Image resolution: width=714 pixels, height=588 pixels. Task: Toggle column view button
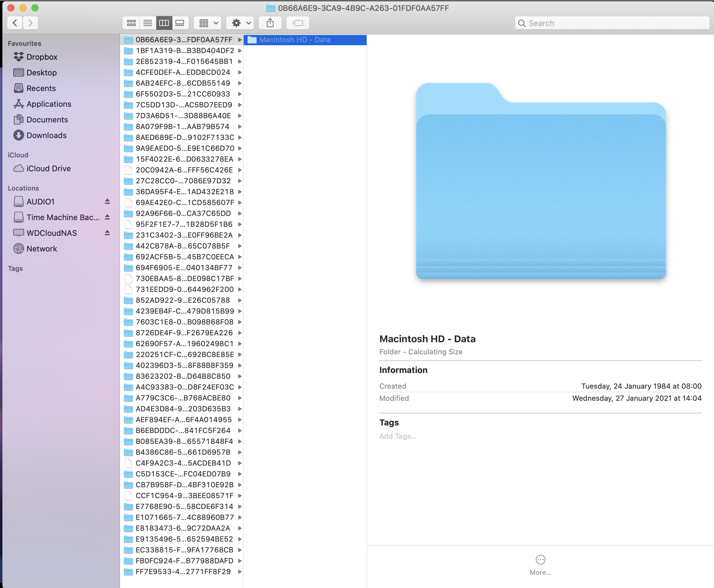164,23
